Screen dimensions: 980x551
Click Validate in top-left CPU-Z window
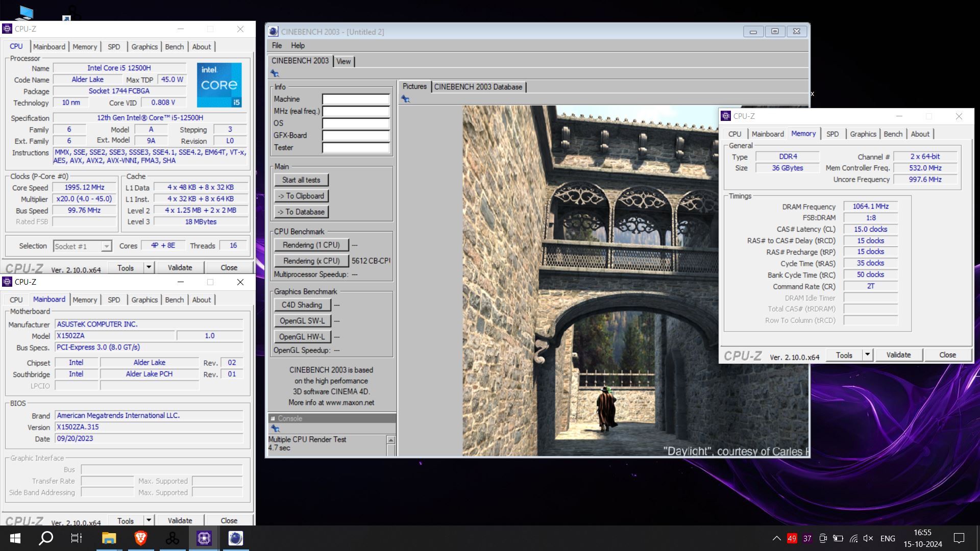tap(180, 267)
